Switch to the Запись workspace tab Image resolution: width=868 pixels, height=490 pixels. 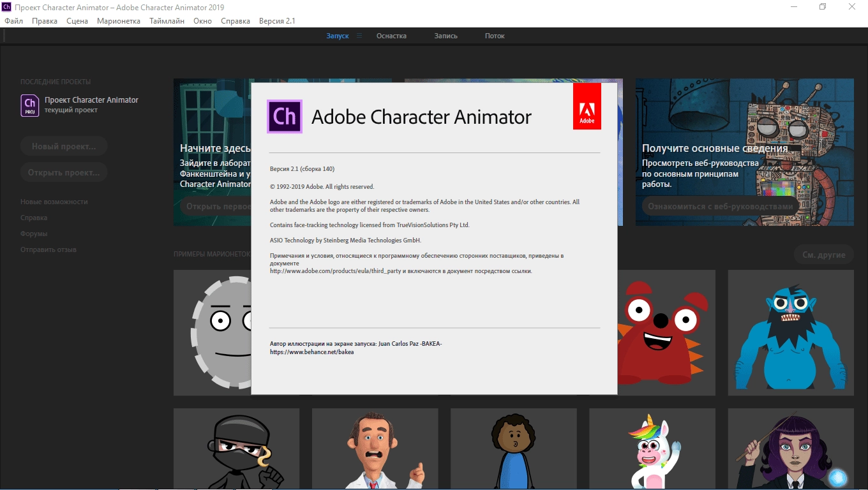coord(446,36)
